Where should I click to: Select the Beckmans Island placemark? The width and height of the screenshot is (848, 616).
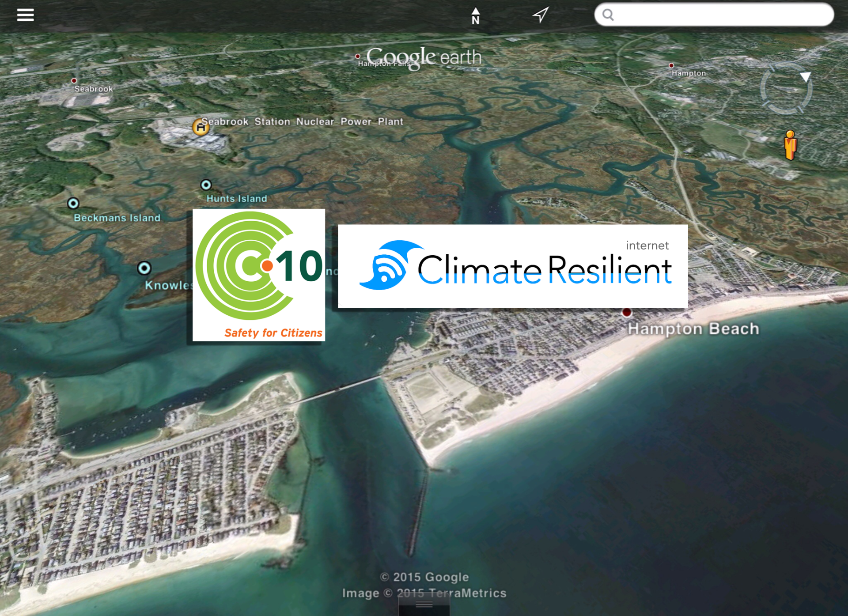73,203
